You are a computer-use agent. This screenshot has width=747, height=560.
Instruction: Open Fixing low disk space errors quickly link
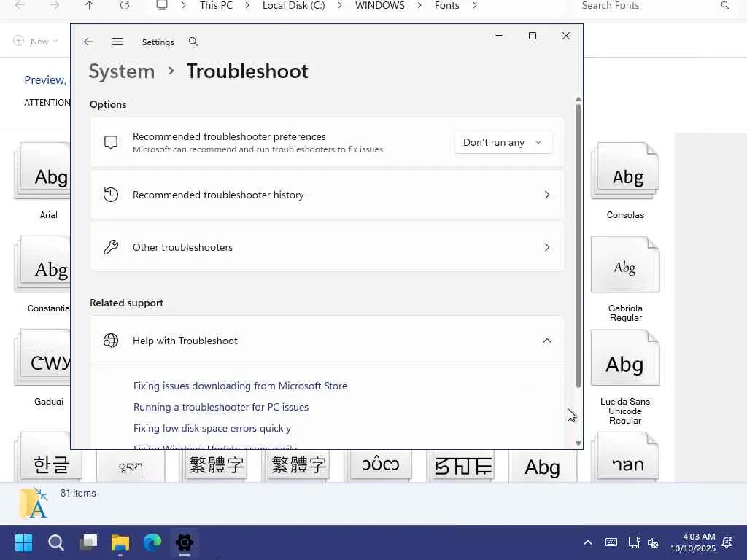tap(212, 428)
